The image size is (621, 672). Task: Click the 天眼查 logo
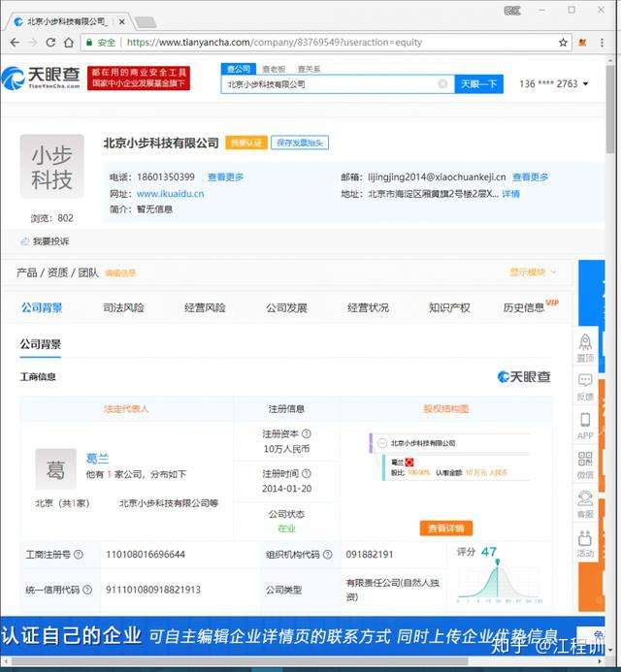pyautogui.click(x=41, y=78)
